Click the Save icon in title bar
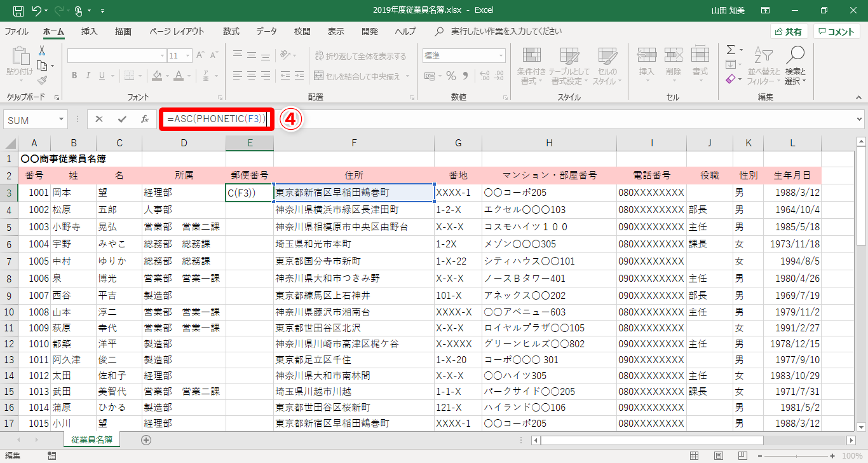 (18, 11)
